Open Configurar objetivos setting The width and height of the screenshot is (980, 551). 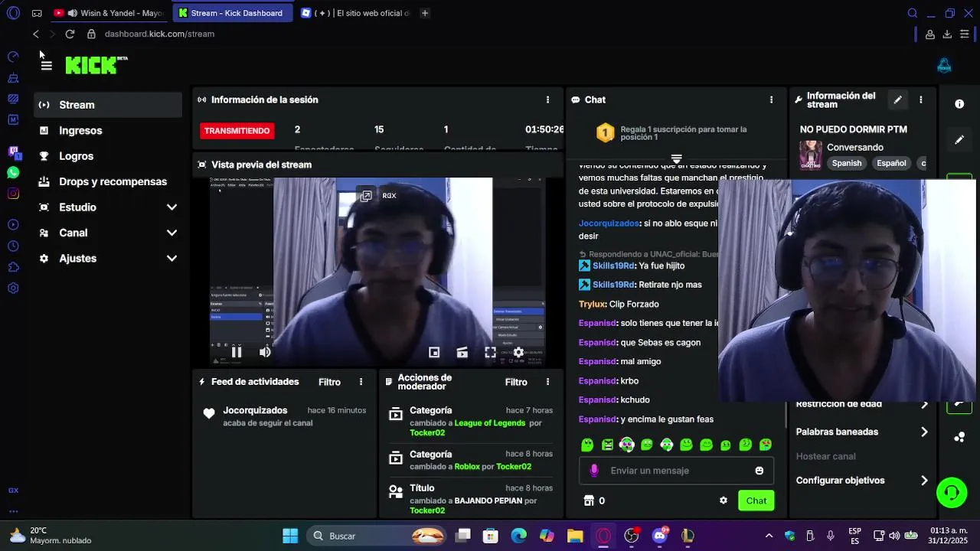point(862,481)
